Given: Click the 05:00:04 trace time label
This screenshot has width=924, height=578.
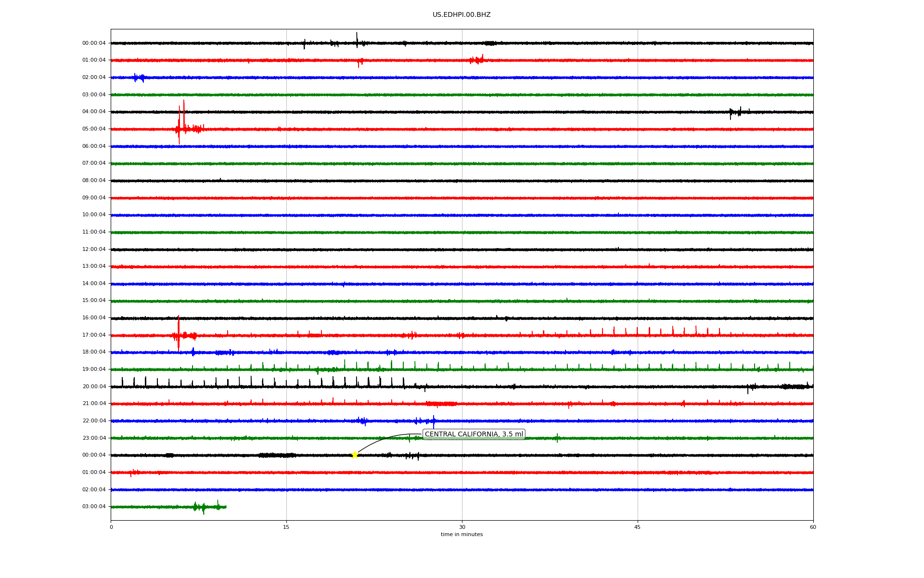Looking at the screenshot, I should click(94, 129).
